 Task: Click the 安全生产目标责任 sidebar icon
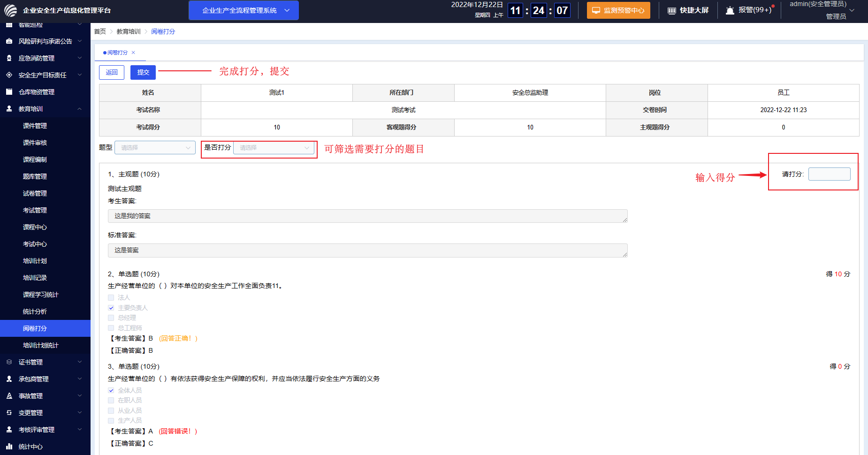coord(9,75)
